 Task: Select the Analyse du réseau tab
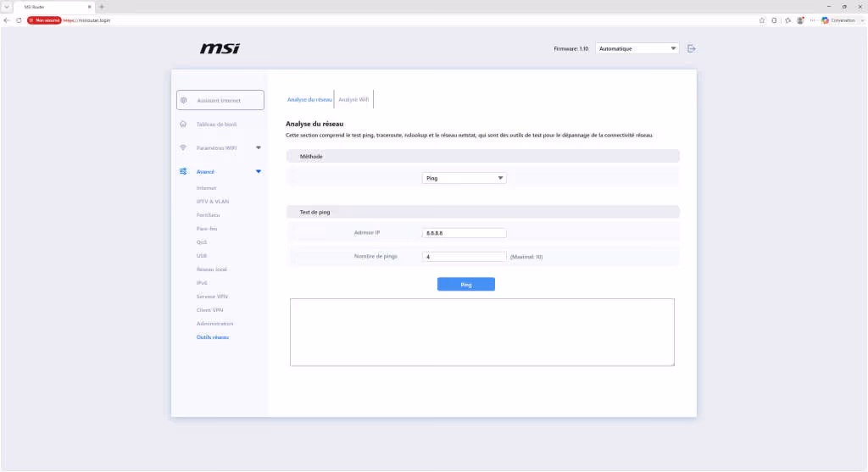(x=309, y=100)
